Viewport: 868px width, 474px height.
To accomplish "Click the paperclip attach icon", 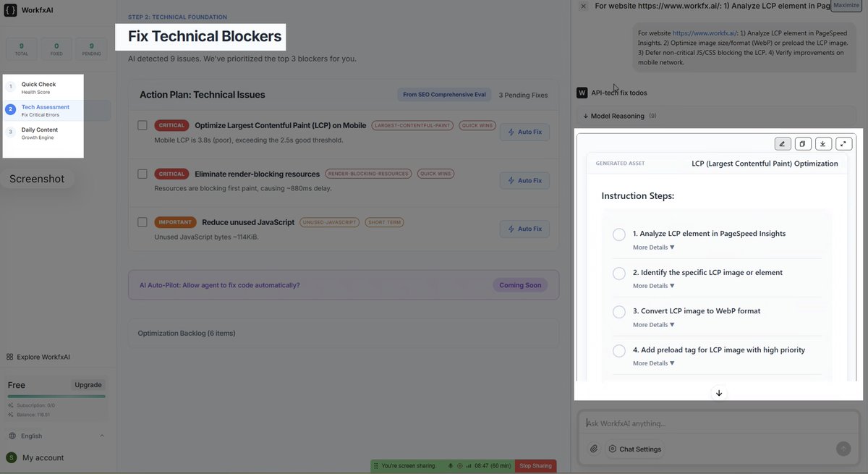I will point(594,449).
